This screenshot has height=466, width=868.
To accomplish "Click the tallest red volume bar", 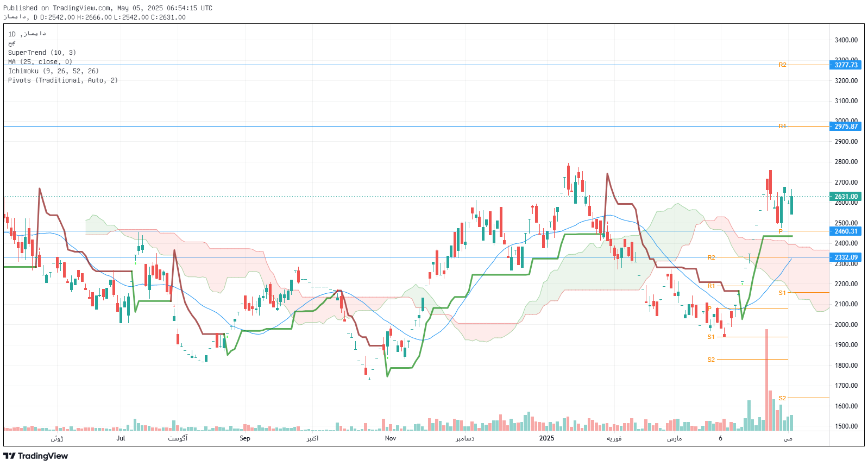I will tap(767, 380).
